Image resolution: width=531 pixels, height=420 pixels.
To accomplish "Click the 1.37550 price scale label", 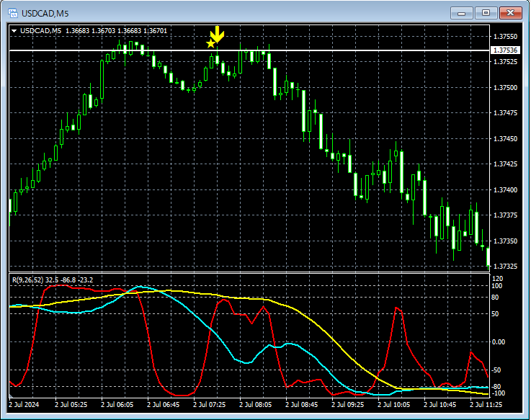I will click(x=505, y=36).
